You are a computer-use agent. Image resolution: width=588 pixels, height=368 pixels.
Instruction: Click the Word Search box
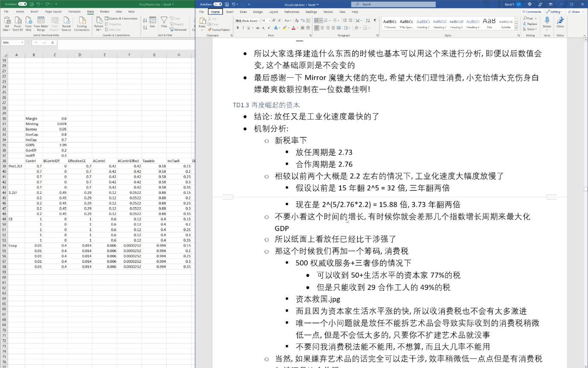click(393, 4)
